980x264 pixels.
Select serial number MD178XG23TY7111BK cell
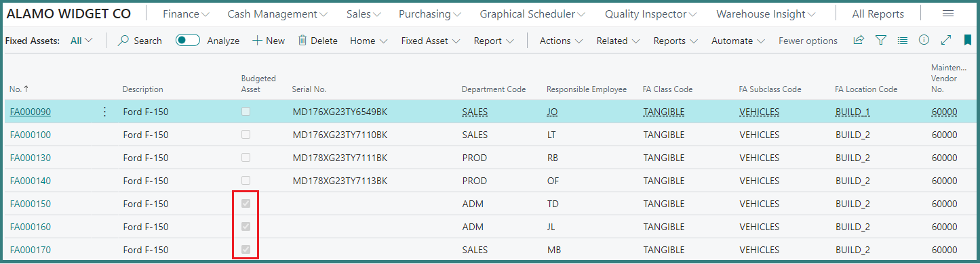pyautogui.click(x=340, y=158)
